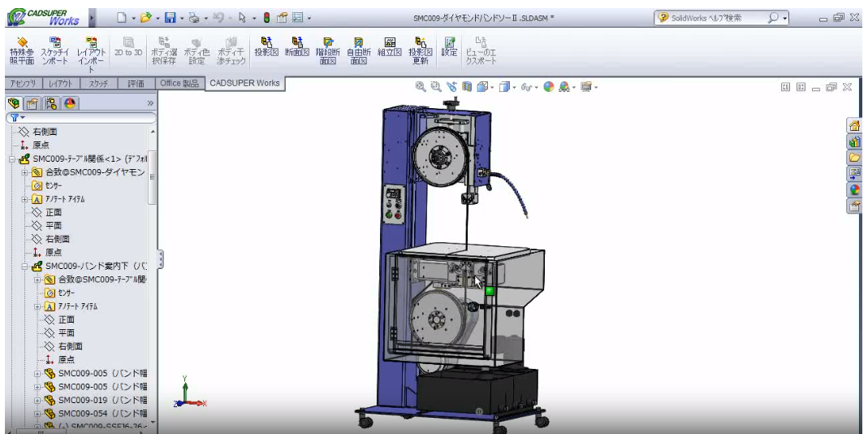Expand the SMC009-005 part tree node

[x=37, y=373]
